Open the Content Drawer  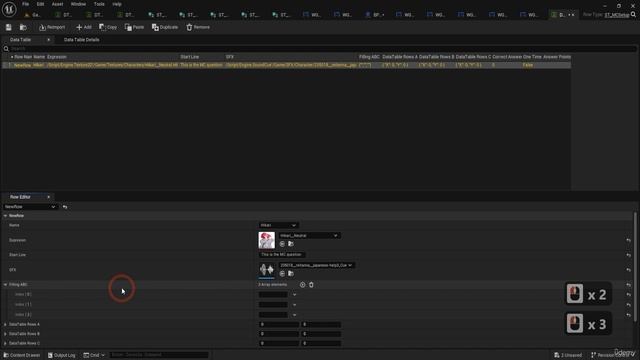click(22, 355)
